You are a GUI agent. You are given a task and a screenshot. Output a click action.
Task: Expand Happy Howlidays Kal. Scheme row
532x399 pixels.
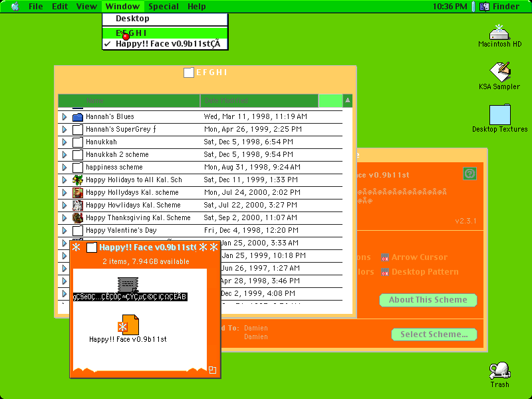pos(65,205)
